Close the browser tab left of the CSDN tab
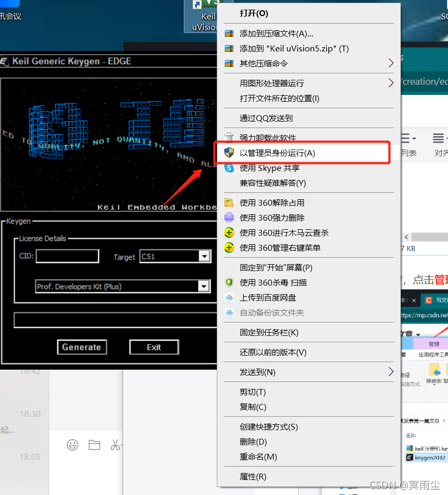448x495 pixels. point(414,300)
